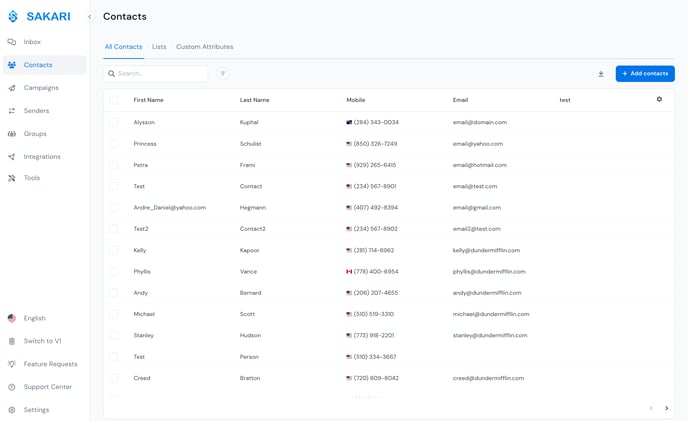Click the filter icon beside search
Screen dimensions: 688x421
(222, 74)
